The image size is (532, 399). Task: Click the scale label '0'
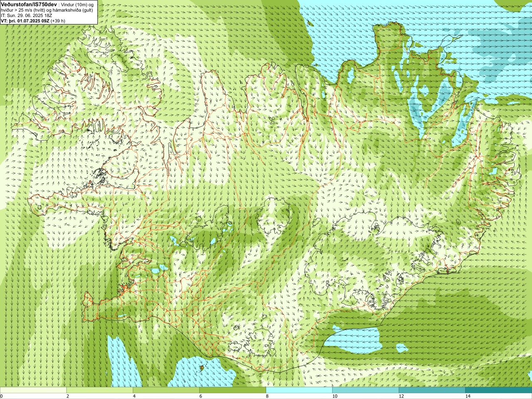[2, 396]
